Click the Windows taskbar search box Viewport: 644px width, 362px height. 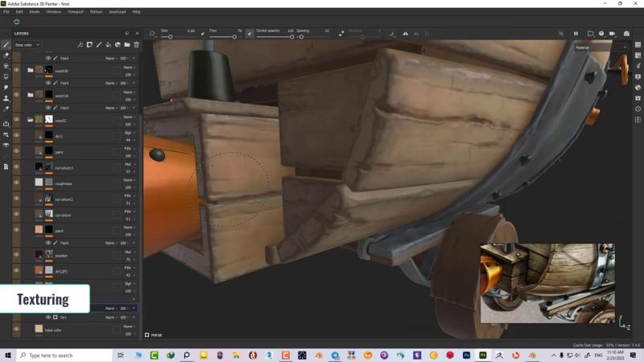click(56, 355)
